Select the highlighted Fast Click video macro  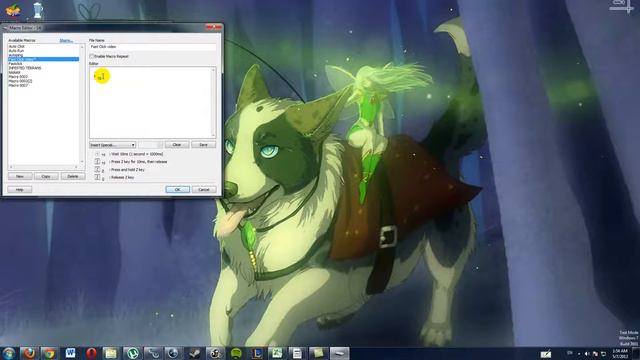(x=44, y=60)
